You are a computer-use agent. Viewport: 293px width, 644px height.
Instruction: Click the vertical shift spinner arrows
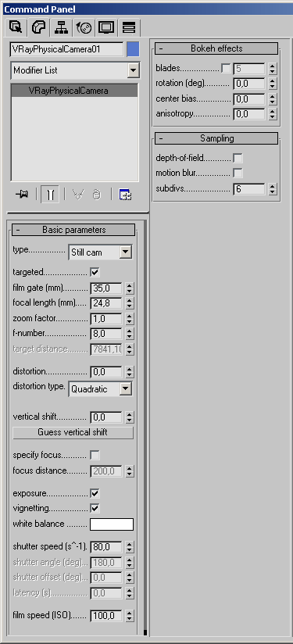[x=130, y=417]
